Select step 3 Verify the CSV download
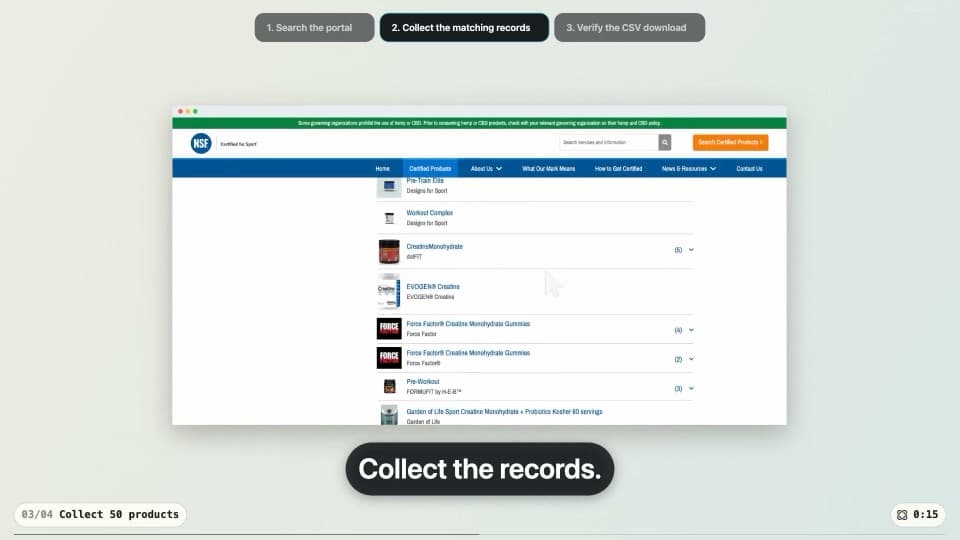 629,28
